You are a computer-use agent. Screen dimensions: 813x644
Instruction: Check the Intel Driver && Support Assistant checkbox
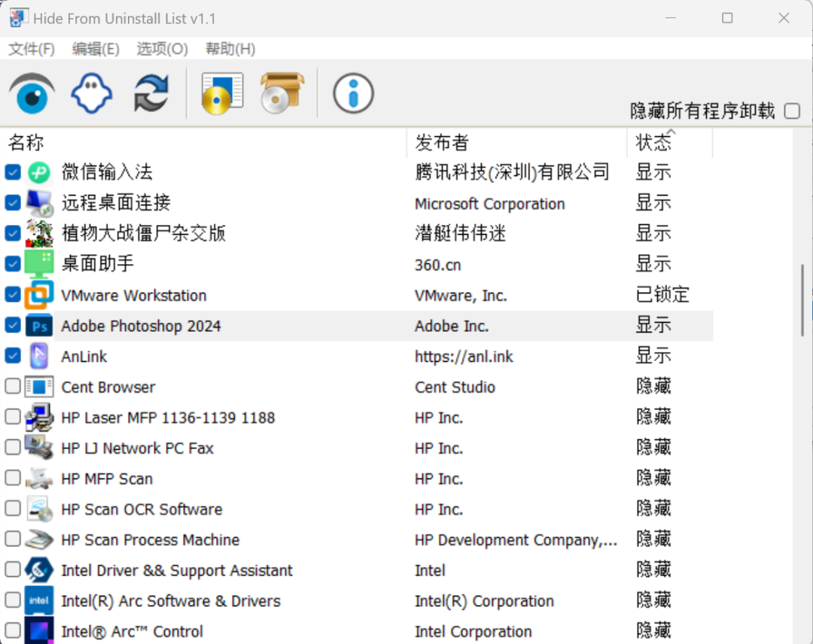[x=13, y=570]
